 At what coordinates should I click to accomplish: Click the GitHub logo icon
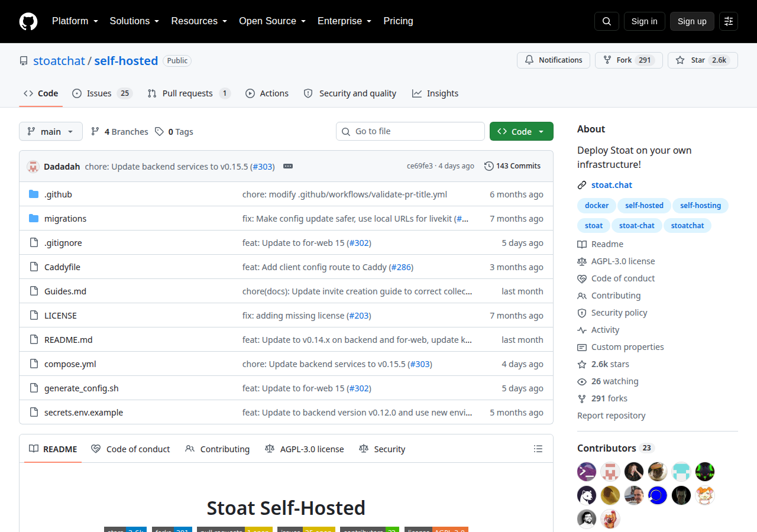click(x=28, y=21)
